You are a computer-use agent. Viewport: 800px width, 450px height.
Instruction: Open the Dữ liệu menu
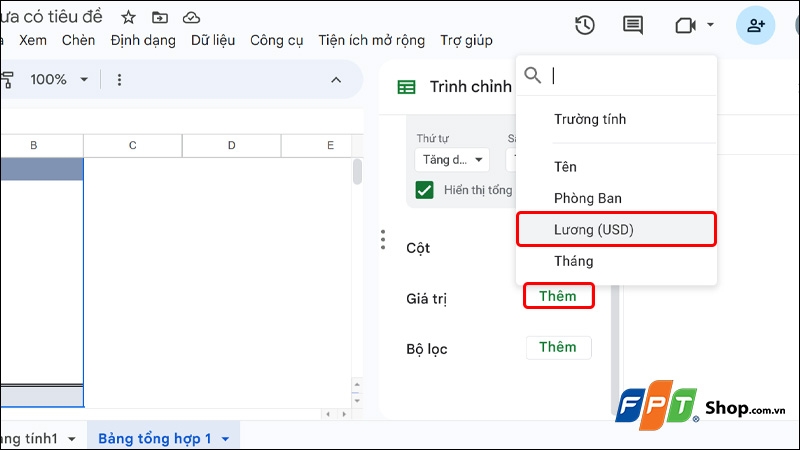tap(213, 40)
